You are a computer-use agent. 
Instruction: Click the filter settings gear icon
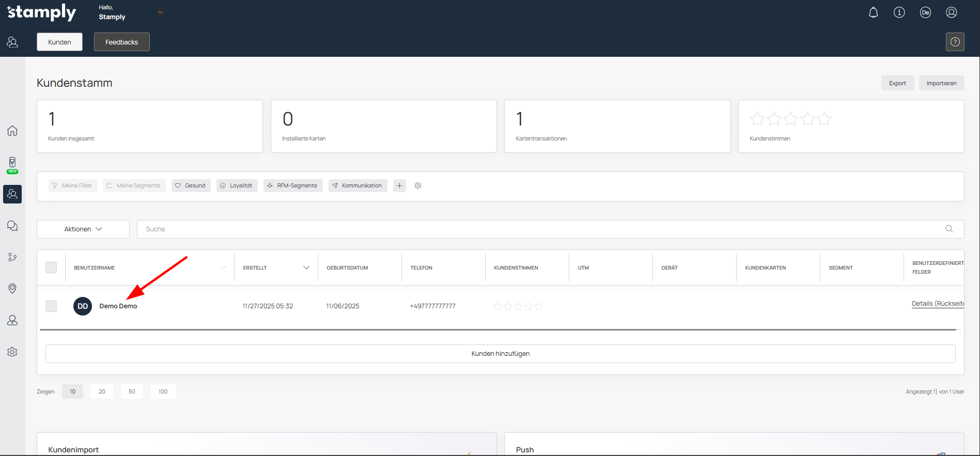click(x=418, y=185)
